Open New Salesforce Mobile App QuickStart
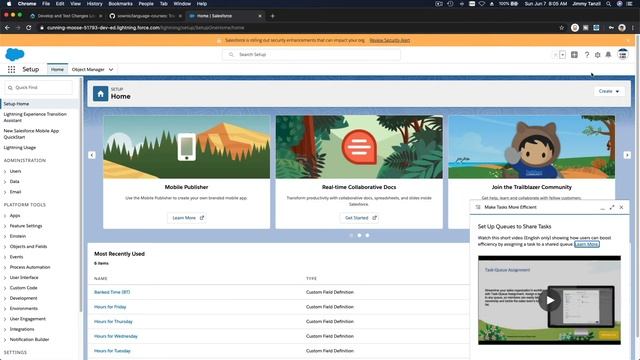 tap(31, 134)
